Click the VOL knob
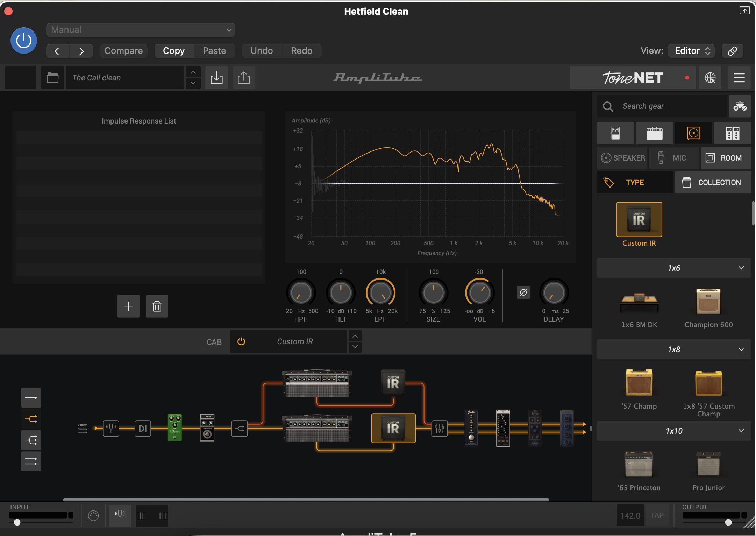 (x=479, y=293)
